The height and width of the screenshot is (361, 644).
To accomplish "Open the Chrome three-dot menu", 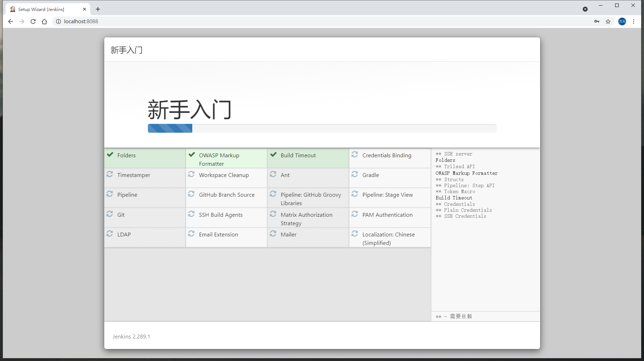I will pyautogui.click(x=633, y=21).
